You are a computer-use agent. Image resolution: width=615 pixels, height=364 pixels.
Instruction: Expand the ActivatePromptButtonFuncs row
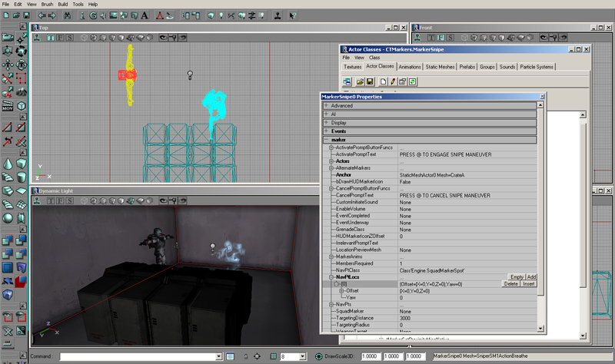click(331, 147)
